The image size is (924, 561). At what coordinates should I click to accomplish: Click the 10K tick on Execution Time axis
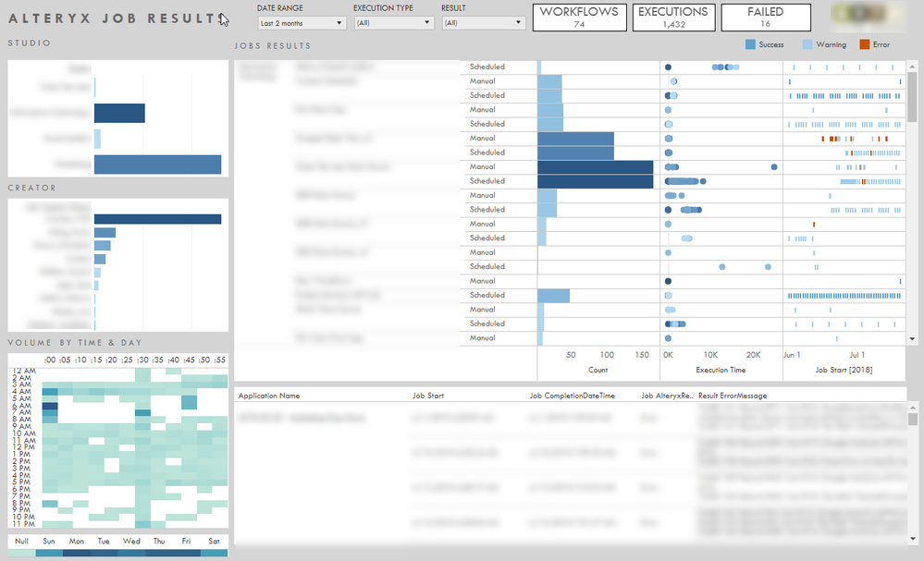(x=710, y=355)
